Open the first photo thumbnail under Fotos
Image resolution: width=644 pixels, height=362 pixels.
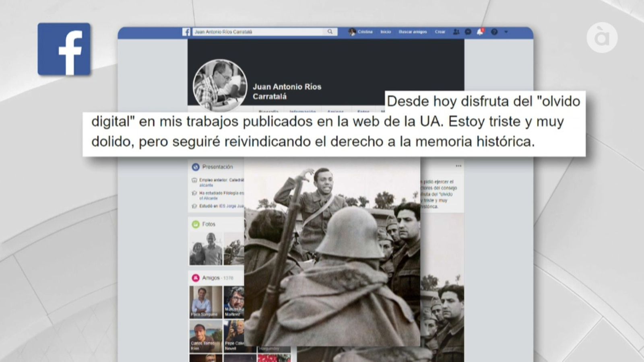(206, 249)
